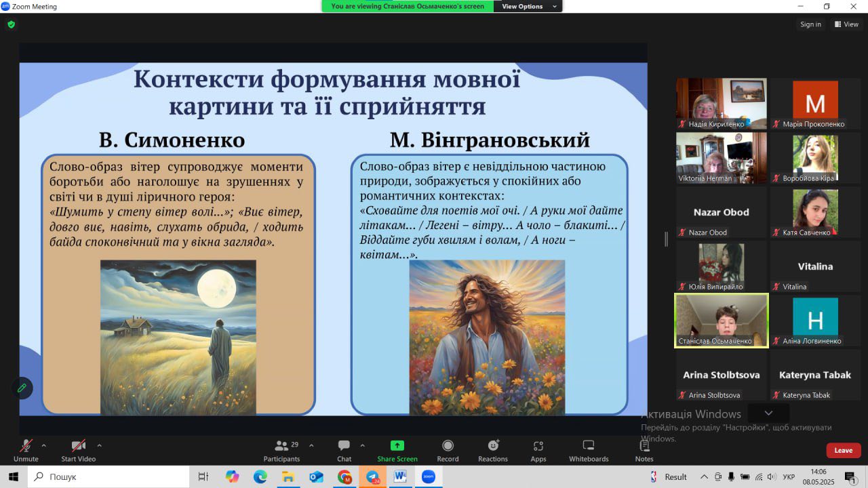Open the Reactions menu
868x488 pixels.
pos(493,450)
